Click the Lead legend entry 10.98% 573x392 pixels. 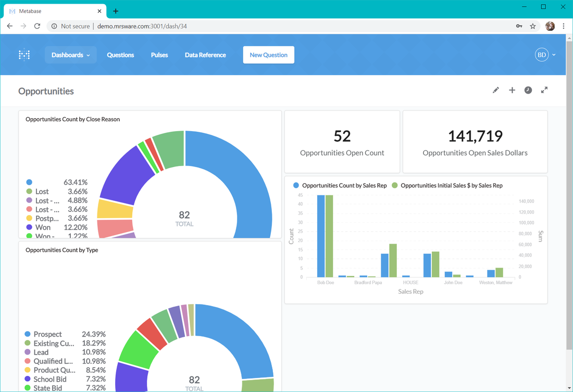point(65,352)
